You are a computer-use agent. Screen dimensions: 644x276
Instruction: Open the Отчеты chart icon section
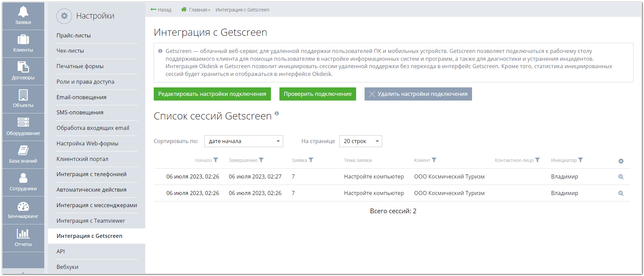[x=23, y=238]
